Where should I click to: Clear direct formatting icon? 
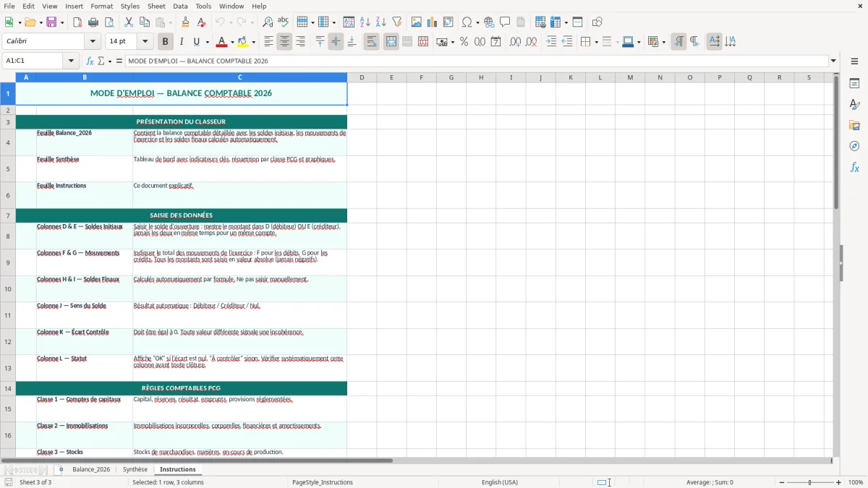(202, 22)
